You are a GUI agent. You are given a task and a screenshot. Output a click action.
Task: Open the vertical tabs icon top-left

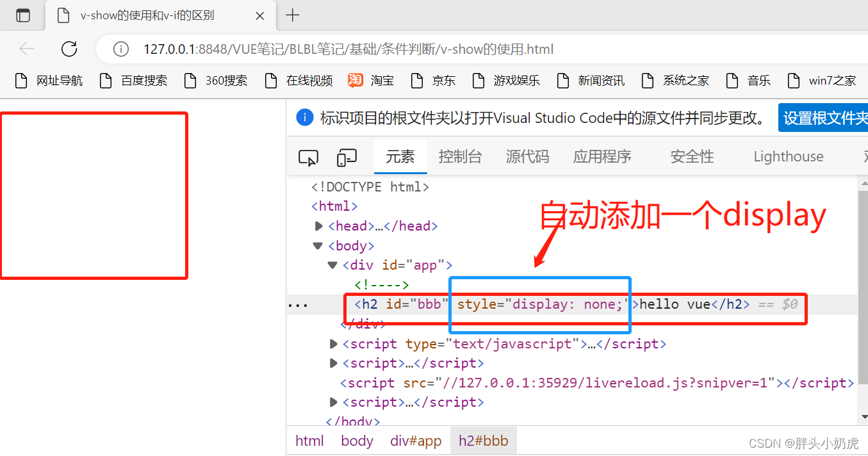pos(22,15)
